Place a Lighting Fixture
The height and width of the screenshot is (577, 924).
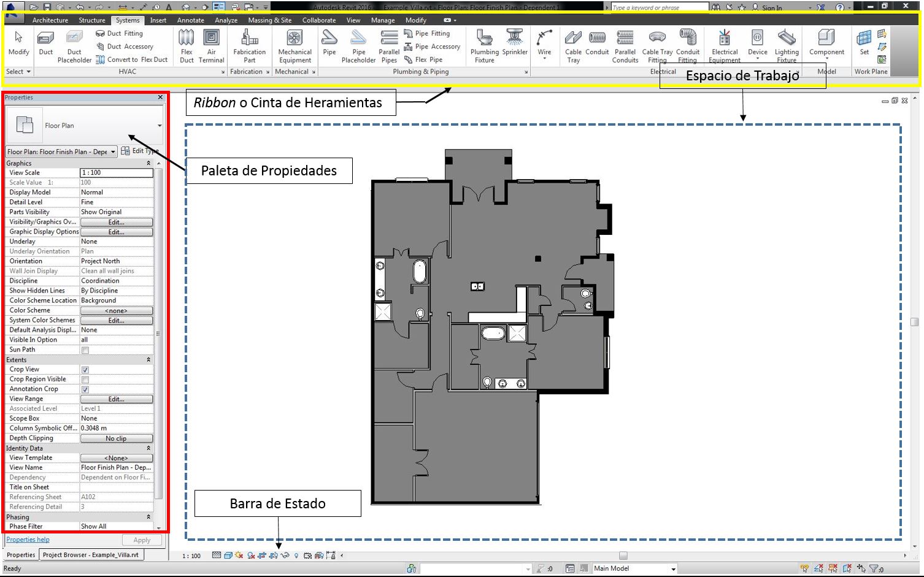tap(787, 43)
